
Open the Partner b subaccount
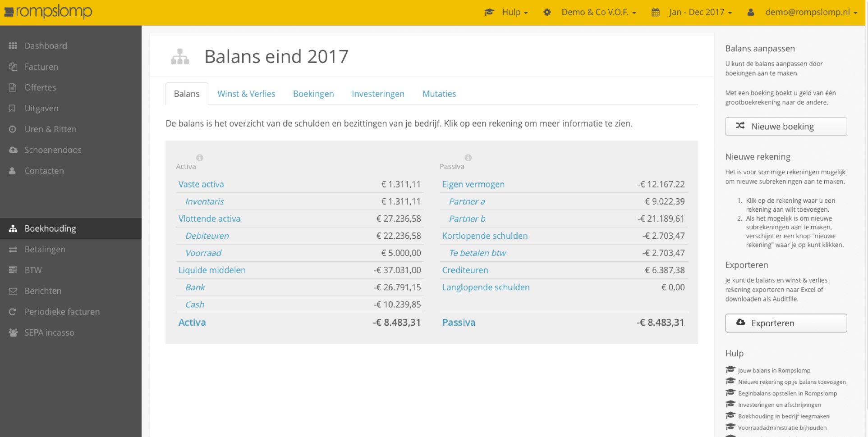(x=467, y=218)
